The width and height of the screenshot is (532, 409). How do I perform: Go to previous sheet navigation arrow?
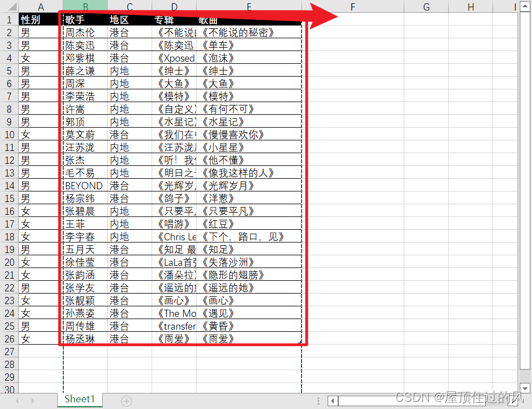pos(17,401)
